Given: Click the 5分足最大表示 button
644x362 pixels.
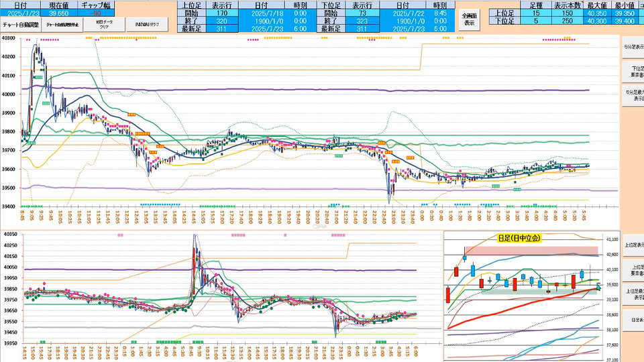Looking at the screenshot, I should click(x=633, y=95).
